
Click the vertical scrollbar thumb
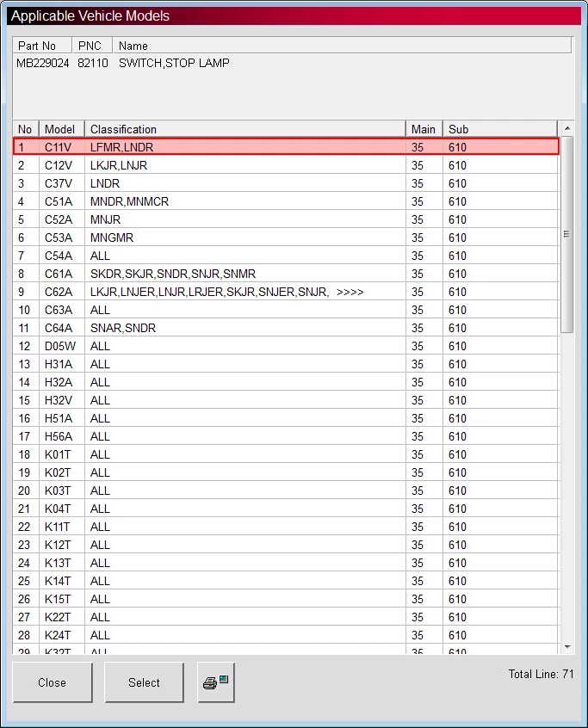tap(567, 234)
